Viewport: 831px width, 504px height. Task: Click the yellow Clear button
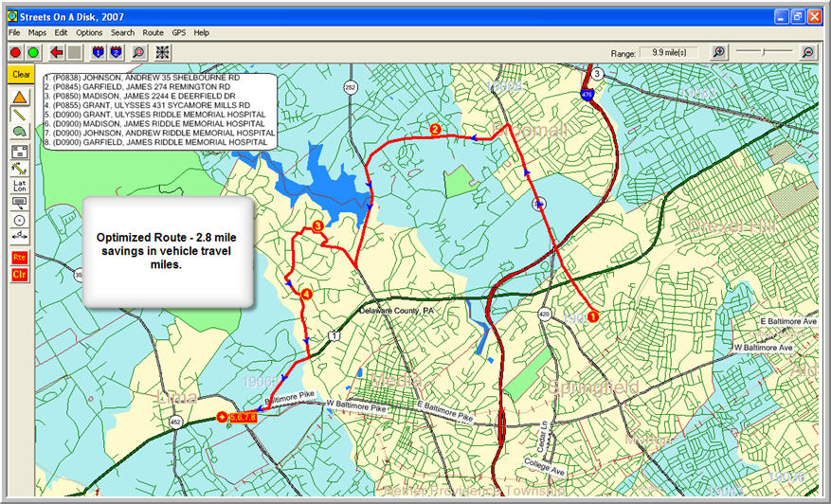pyautogui.click(x=21, y=75)
